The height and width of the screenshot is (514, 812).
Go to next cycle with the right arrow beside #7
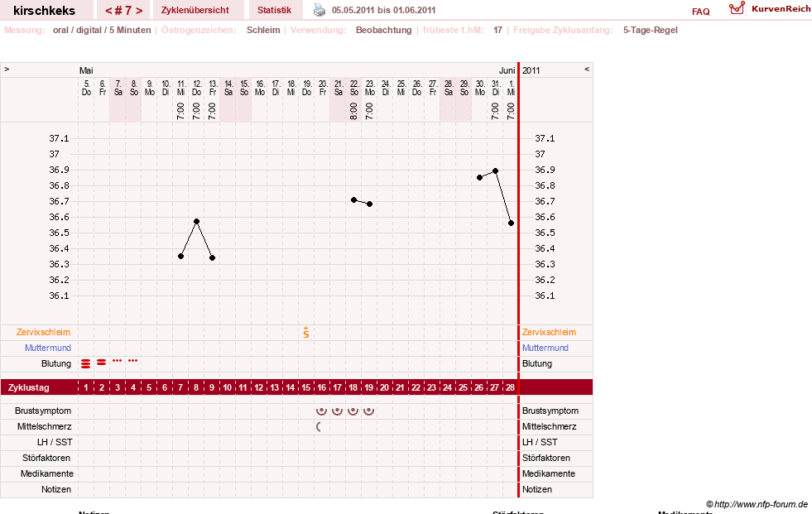pyautogui.click(x=139, y=11)
